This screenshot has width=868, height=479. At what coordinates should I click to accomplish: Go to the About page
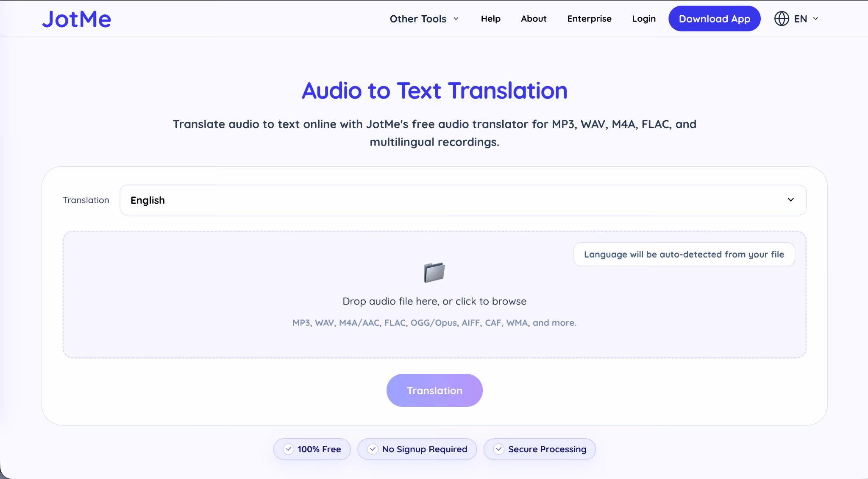tap(534, 19)
